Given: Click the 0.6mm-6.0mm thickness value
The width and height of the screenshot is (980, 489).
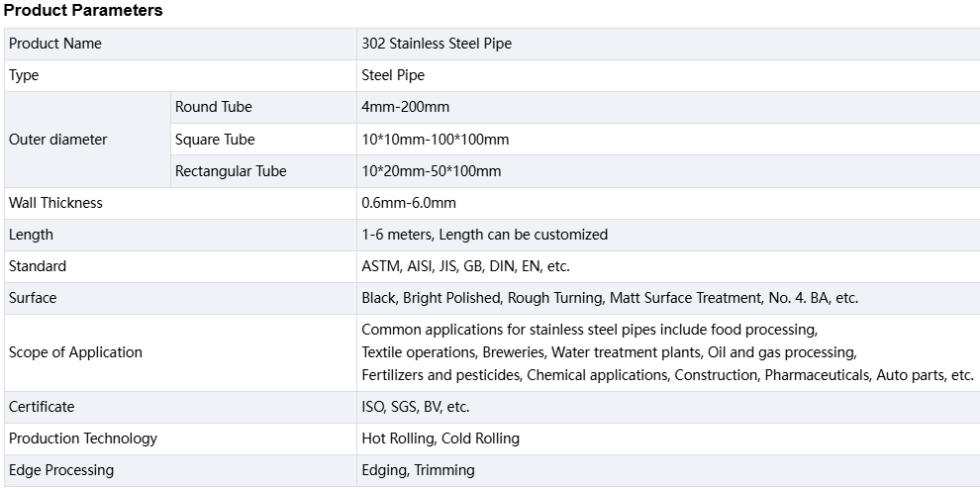Looking at the screenshot, I should (x=409, y=203).
